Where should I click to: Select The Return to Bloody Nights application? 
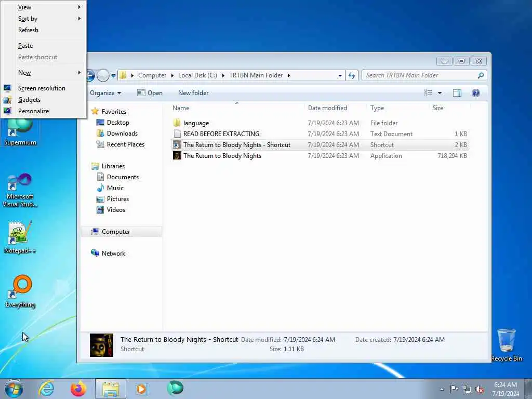[320, 156]
